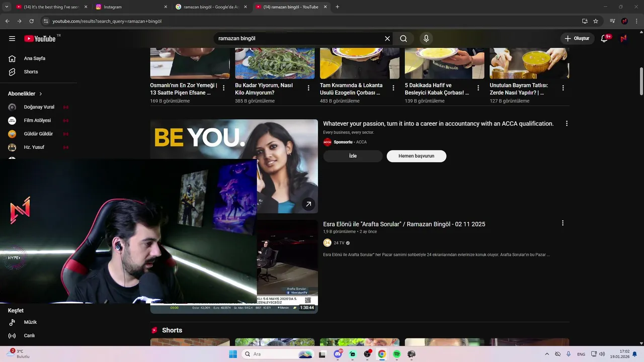Image resolution: width=644 pixels, height=362 pixels.
Task: Close the Instagram tab
Action: pos(166,7)
